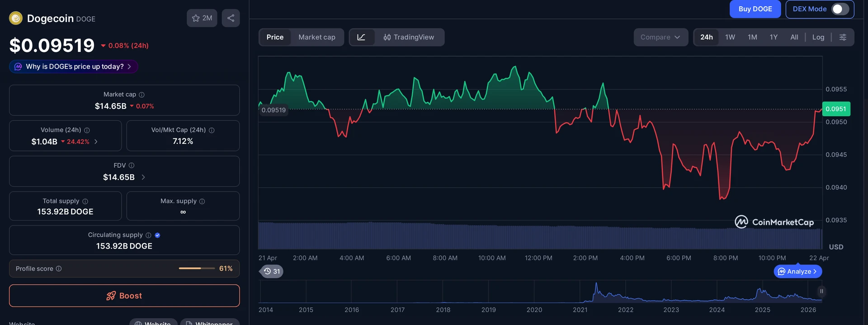The width and height of the screenshot is (868, 325).
Task: Select 1M time range
Action: click(752, 37)
